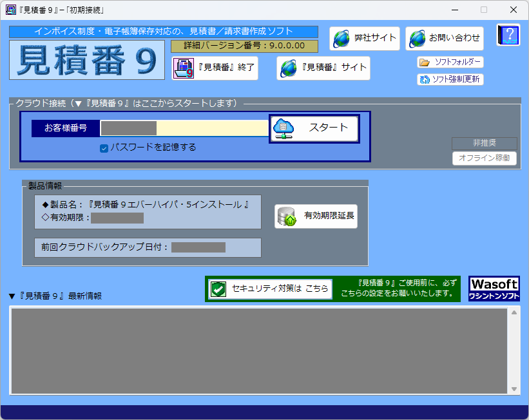Viewport: 529px width, 420px height.
Task: Click the refresh icon on ソフト強制更新
Action: [x=424, y=80]
